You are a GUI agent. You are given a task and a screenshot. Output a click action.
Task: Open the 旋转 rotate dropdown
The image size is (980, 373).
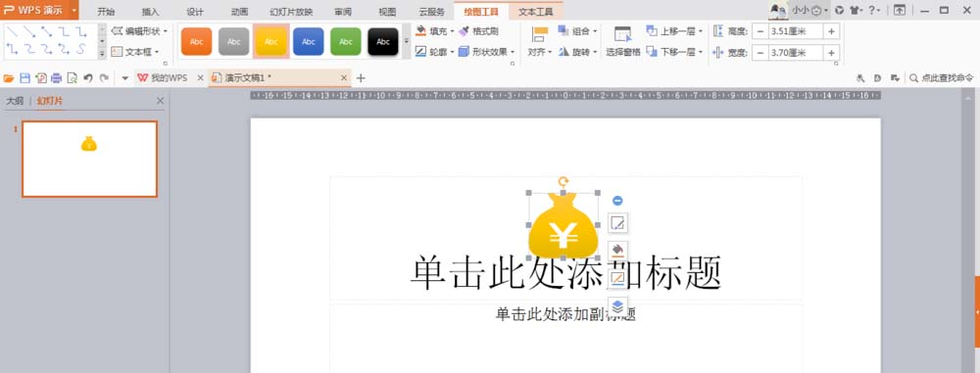pos(577,52)
